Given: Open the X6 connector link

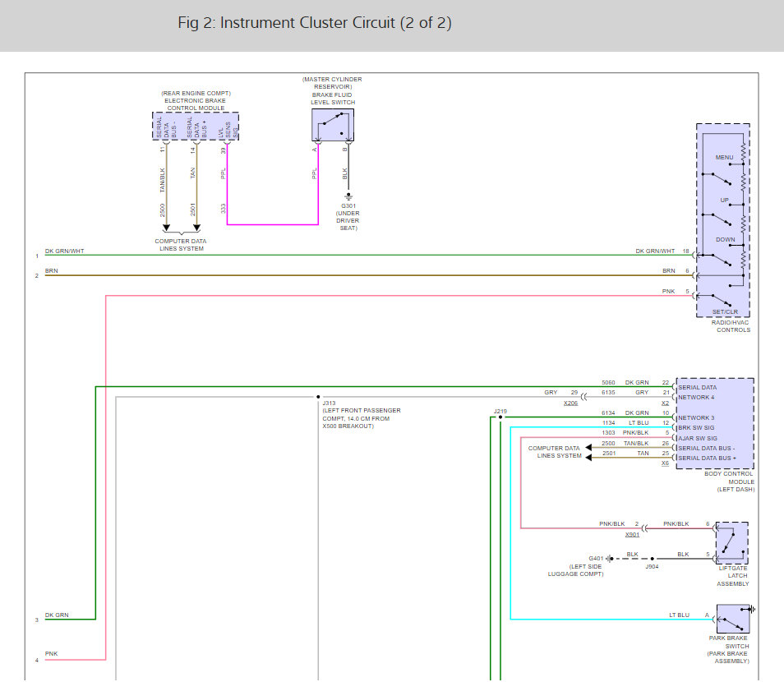Looking at the screenshot, I should [x=665, y=464].
